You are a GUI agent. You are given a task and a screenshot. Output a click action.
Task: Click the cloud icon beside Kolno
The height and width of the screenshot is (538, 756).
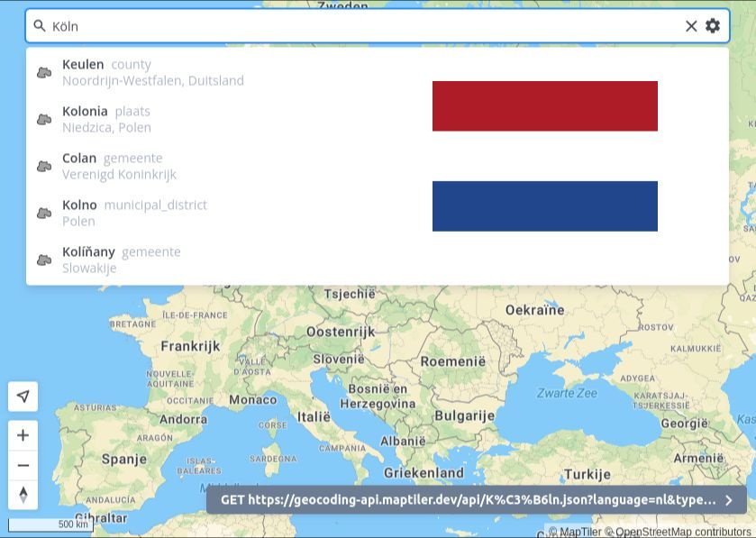pos(43,213)
